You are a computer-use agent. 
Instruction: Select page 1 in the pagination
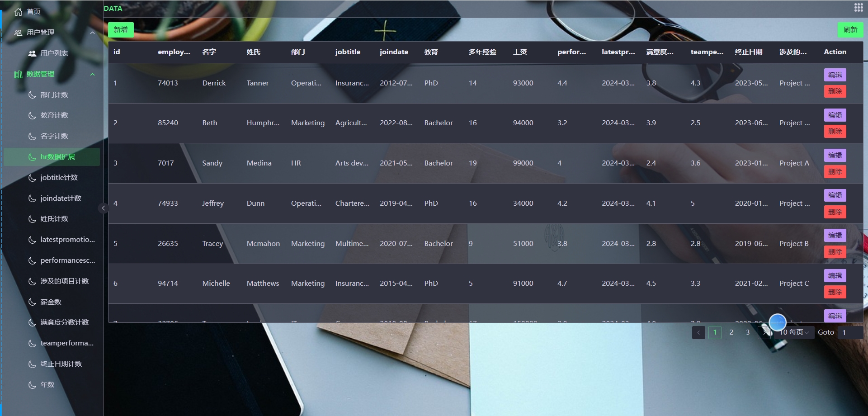(x=715, y=332)
